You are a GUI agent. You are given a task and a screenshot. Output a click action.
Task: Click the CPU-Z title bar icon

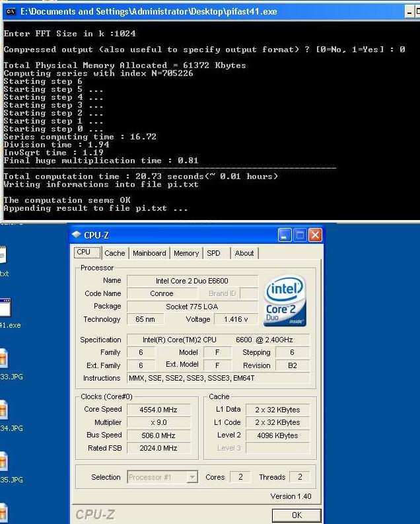(x=77, y=235)
